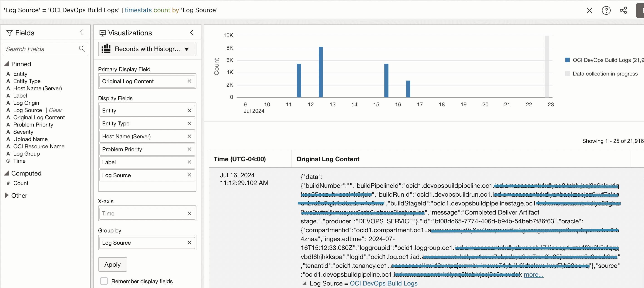
Task: Remove Original Log Content primary field
Action: point(189,81)
